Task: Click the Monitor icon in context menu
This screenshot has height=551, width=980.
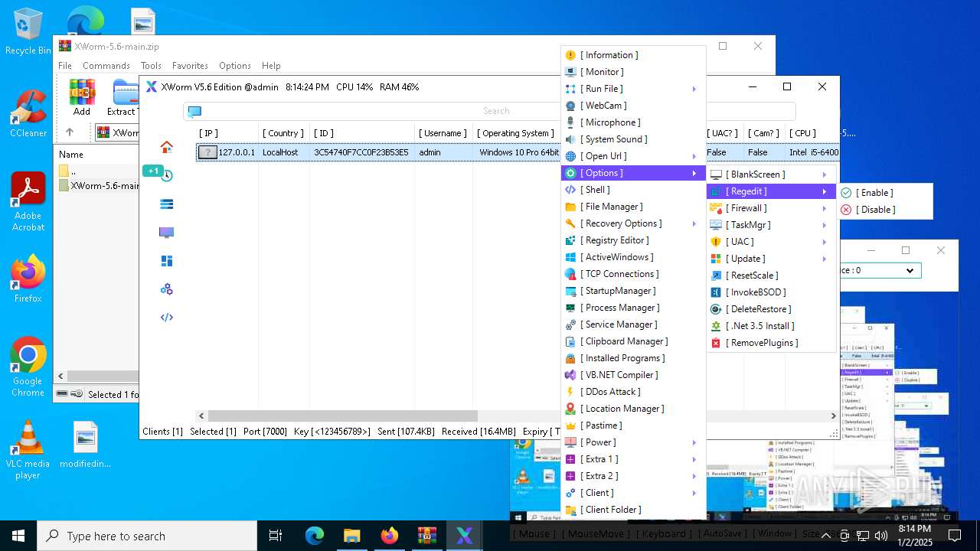Action: [570, 72]
